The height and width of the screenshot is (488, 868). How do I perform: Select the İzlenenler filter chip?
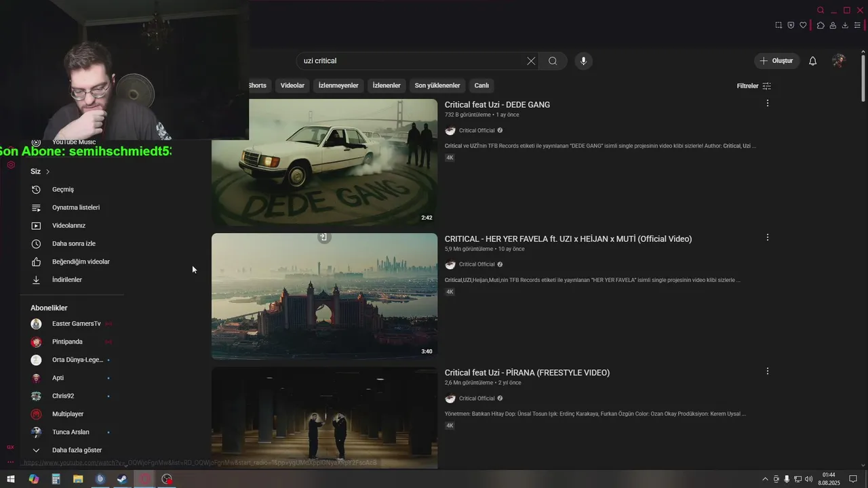point(387,85)
